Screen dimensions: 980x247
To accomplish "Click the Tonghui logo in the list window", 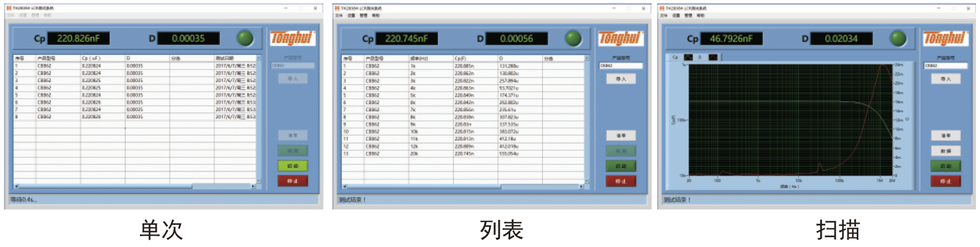I will 620,38.
